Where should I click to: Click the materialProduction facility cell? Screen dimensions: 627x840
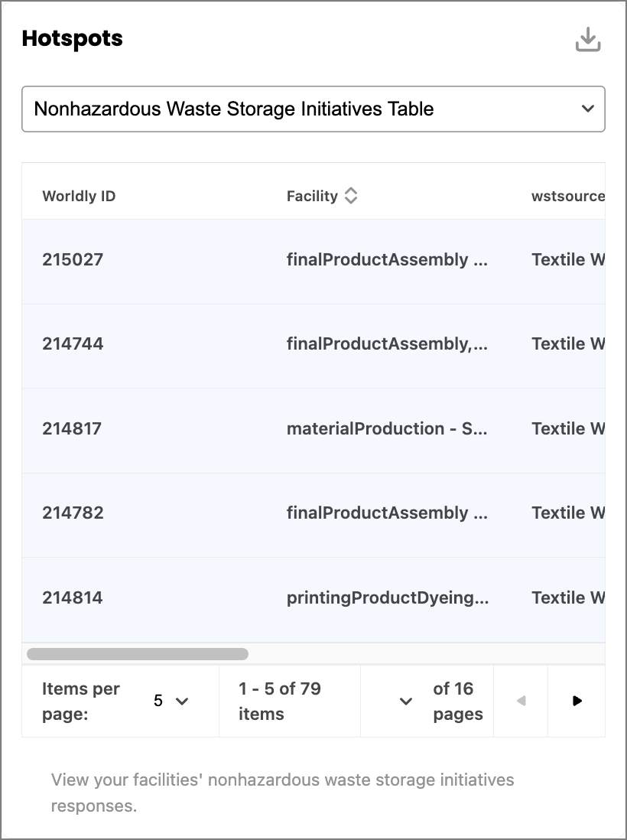(387, 428)
